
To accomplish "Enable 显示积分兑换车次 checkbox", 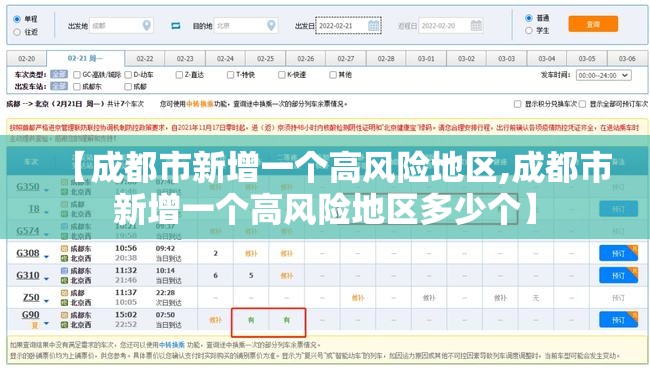I will [x=517, y=104].
